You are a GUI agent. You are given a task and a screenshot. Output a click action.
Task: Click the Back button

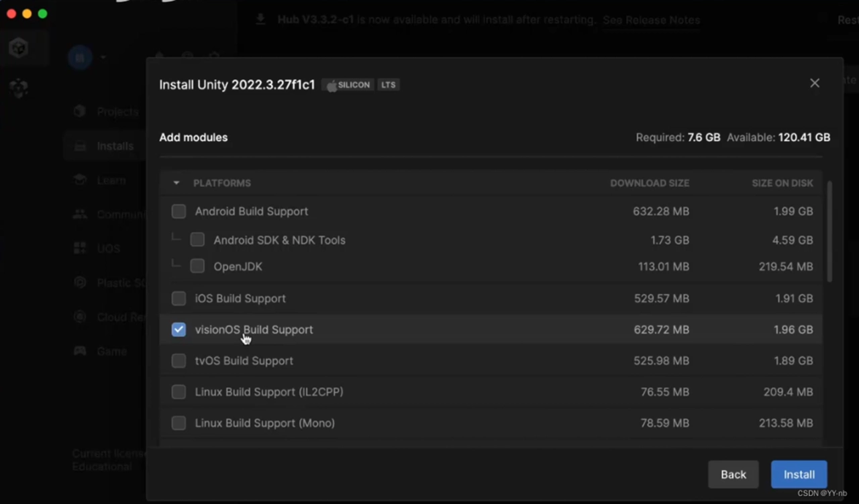coord(734,474)
